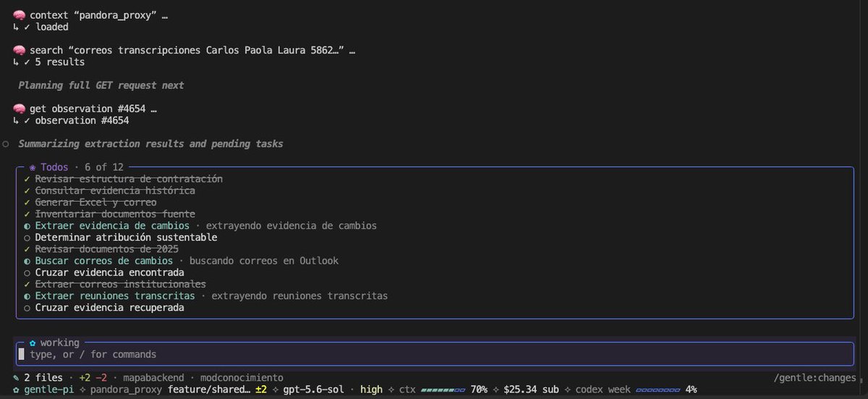The image size is (868, 399).
Task: Click the brain icon beside the search command
Action: click(x=19, y=51)
